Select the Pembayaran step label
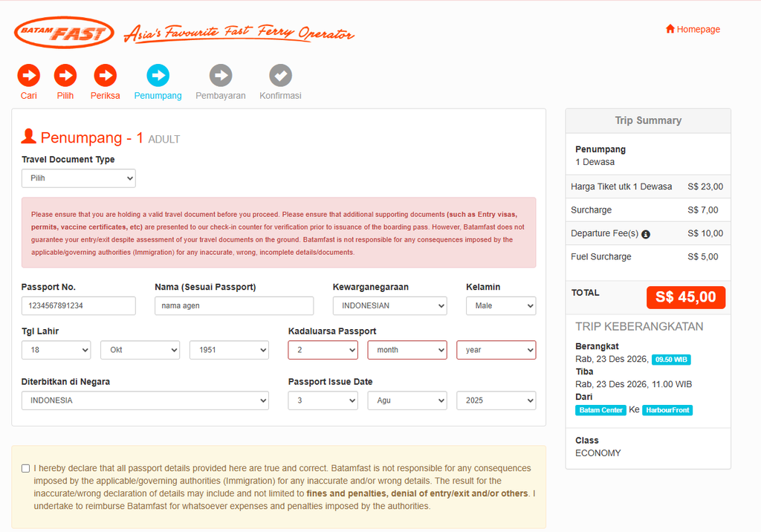Image resolution: width=761 pixels, height=532 pixels. pos(221,96)
